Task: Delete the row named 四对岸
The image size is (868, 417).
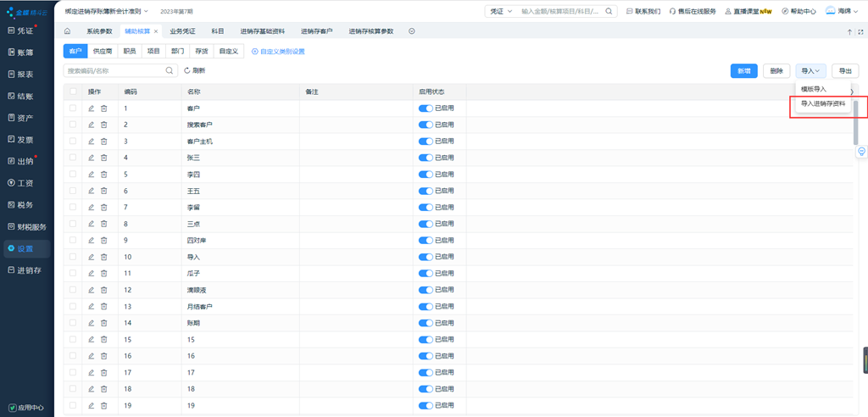Action: [103, 241]
